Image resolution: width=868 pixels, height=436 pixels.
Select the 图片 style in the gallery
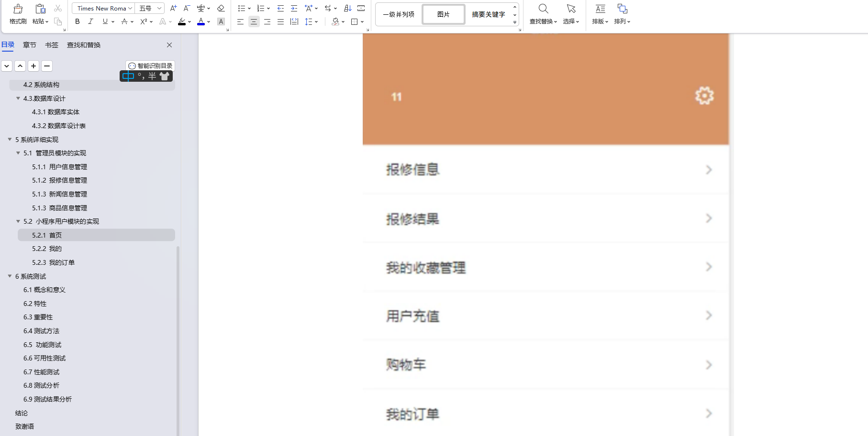click(443, 14)
